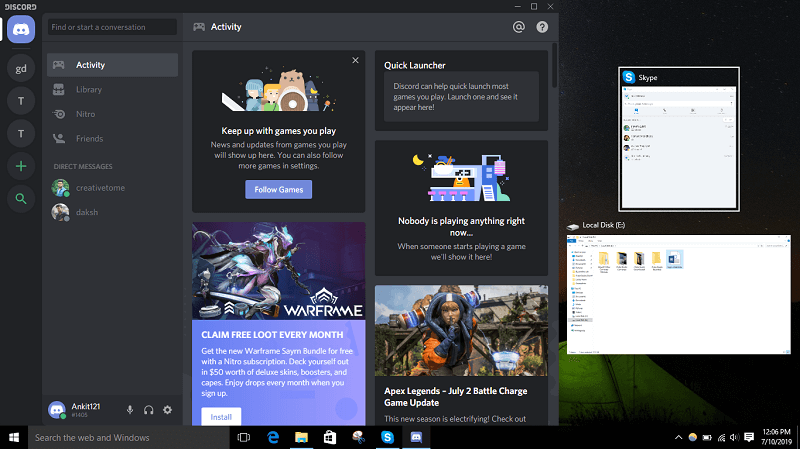Open Discord Home button
Viewport: 800px width, 449px height.
pyautogui.click(x=21, y=30)
